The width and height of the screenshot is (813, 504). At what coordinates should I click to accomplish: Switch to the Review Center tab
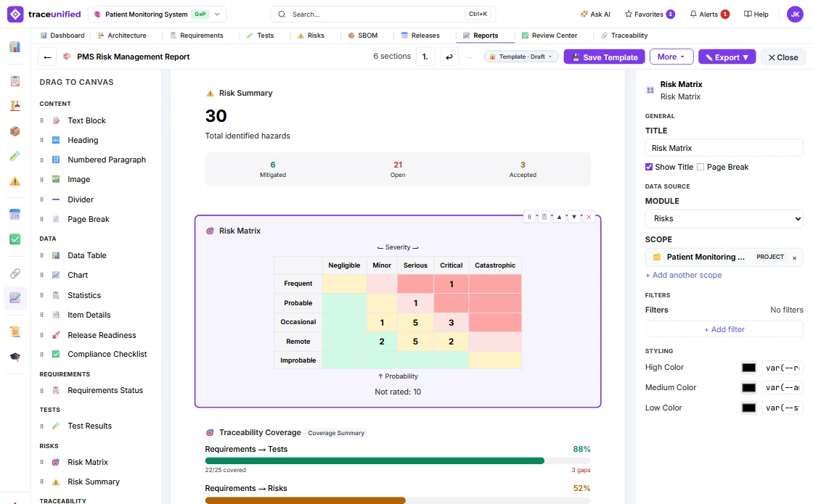point(549,36)
